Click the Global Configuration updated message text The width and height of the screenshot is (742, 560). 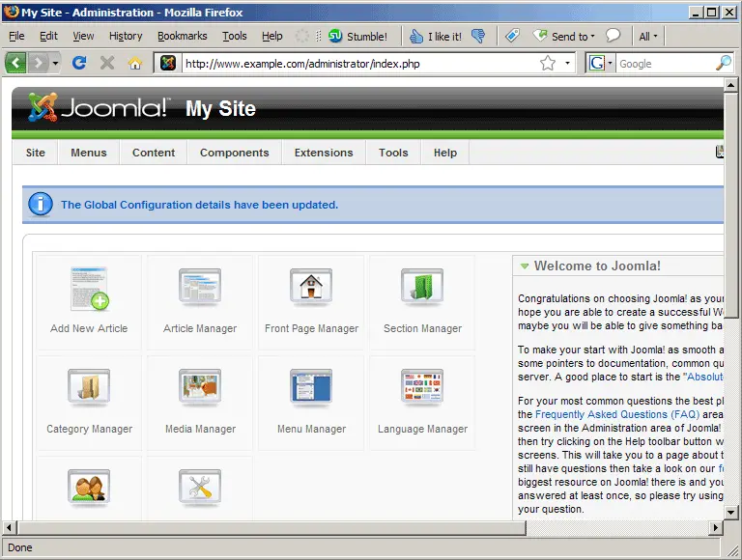coord(199,205)
